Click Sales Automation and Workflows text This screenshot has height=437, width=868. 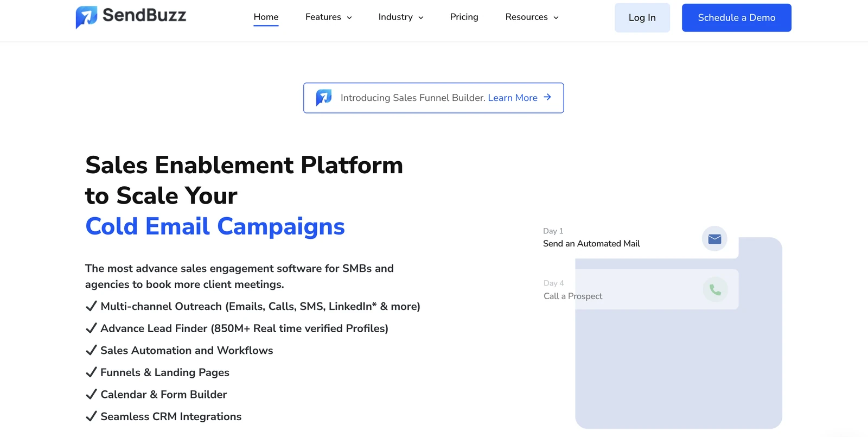coord(187,350)
